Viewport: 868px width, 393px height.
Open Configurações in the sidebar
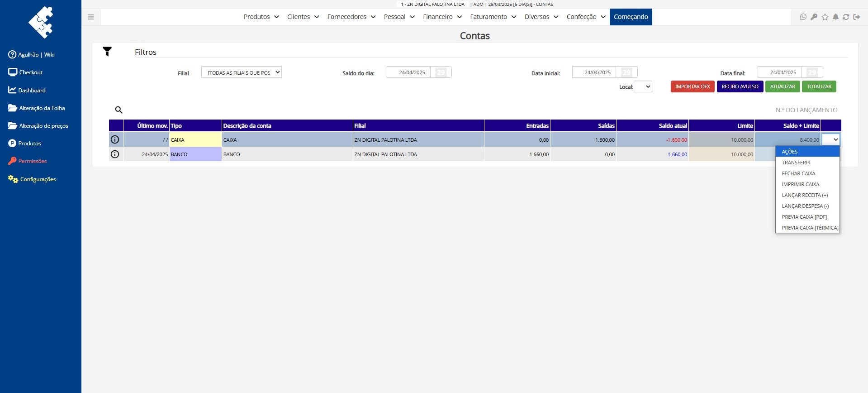click(x=32, y=179)
